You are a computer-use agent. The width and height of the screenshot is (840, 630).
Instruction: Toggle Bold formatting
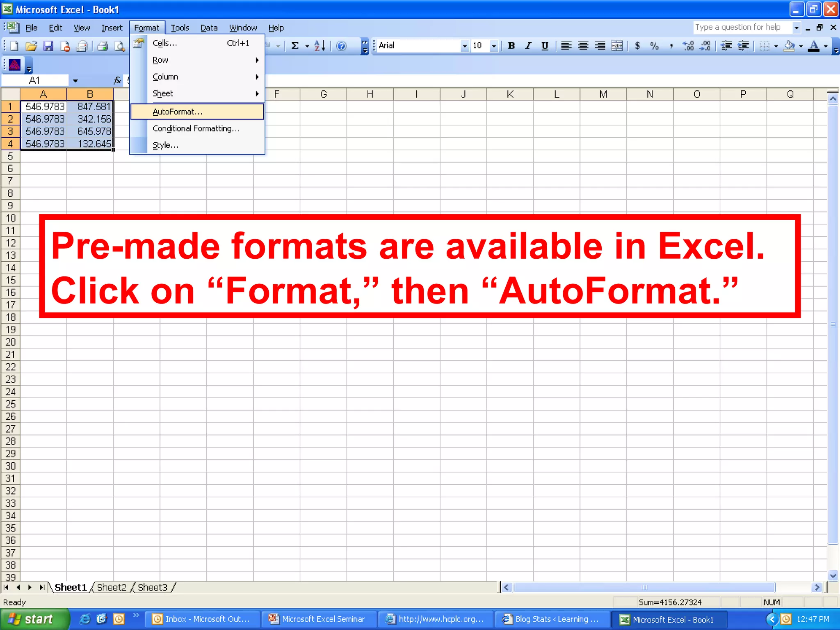point(511,46)
